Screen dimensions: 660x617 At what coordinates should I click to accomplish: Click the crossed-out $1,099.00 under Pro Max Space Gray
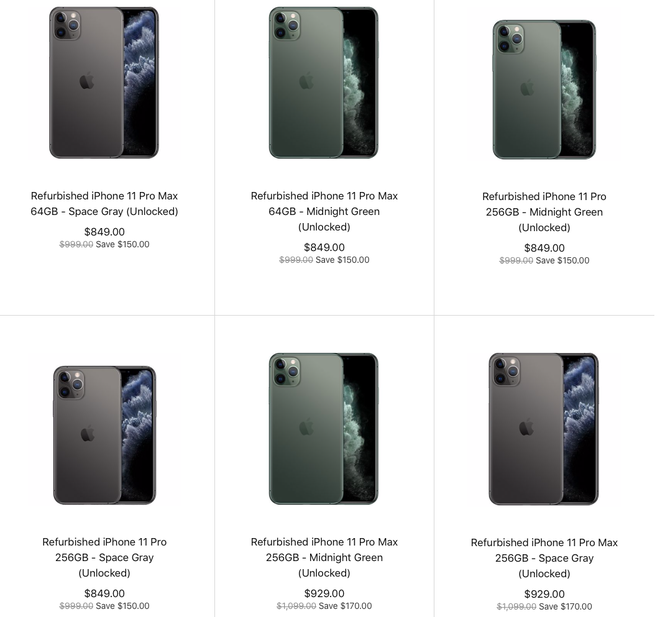click(516, 607)
